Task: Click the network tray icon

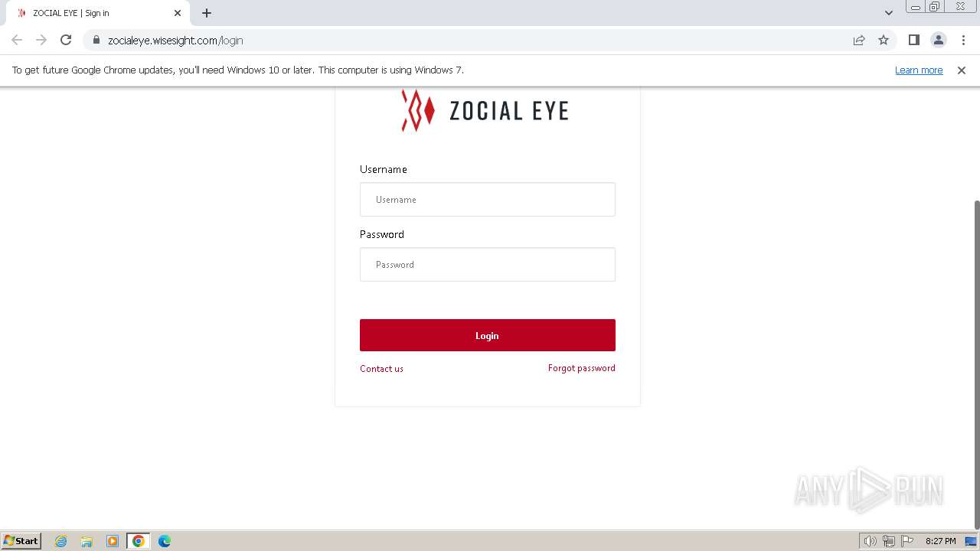Action: tap(889, 541)
